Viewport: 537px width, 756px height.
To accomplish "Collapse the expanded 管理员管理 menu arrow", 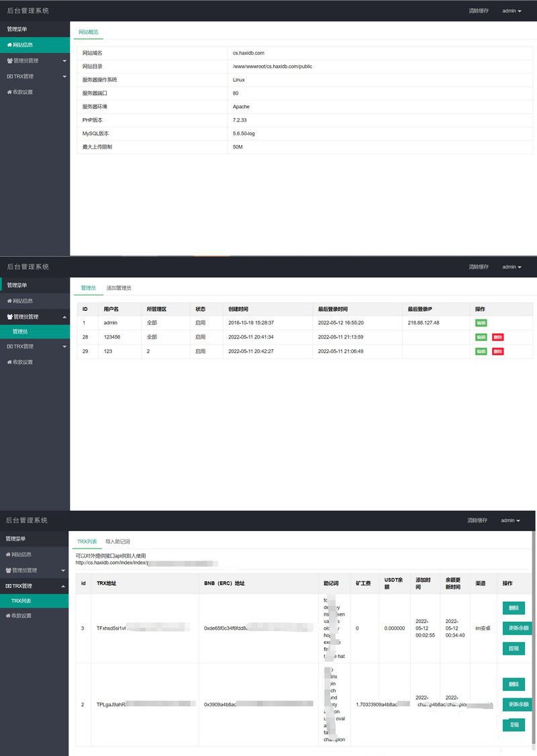I will tap(64, 316).
